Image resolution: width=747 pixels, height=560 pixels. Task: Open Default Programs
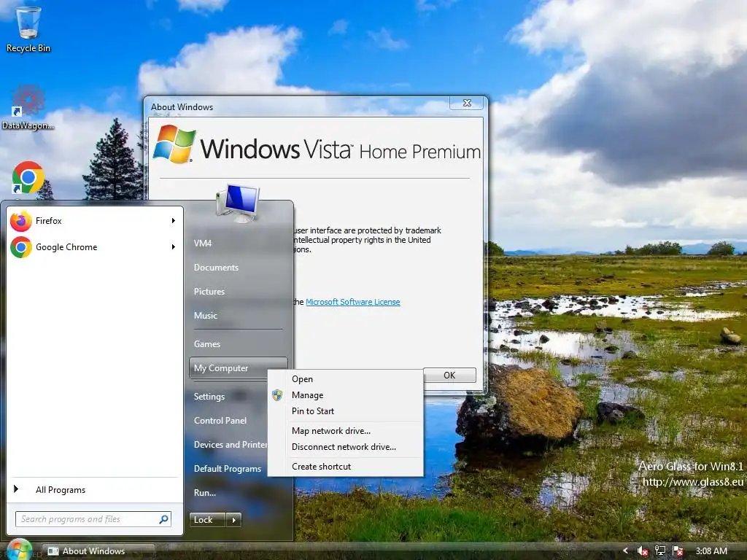tap(228, 469)
